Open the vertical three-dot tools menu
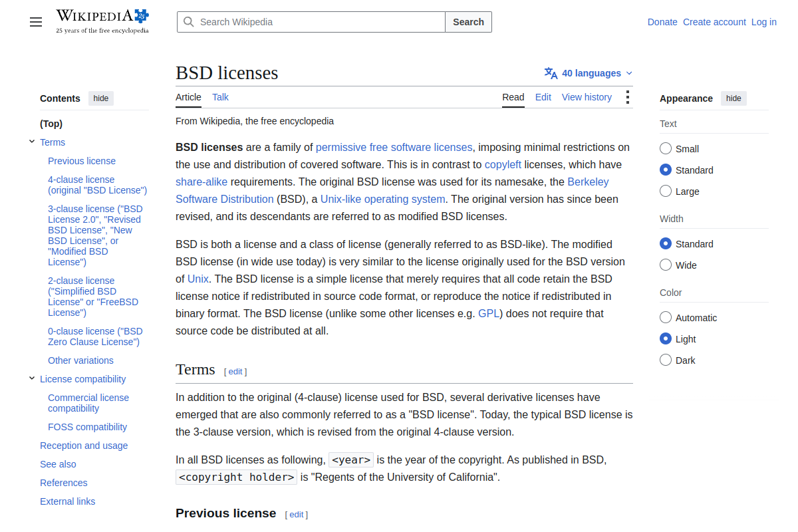The height and width of the screenshot is (532, 798). pyautogui.click(x=627, y=97)
